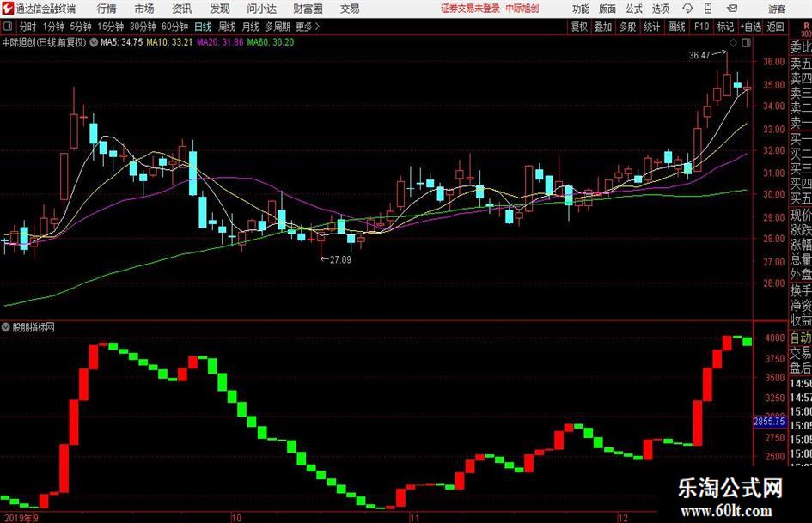This screenshot has width=812, height=523.
Task: Click the 叠加 overlay button
Action: 603,27
